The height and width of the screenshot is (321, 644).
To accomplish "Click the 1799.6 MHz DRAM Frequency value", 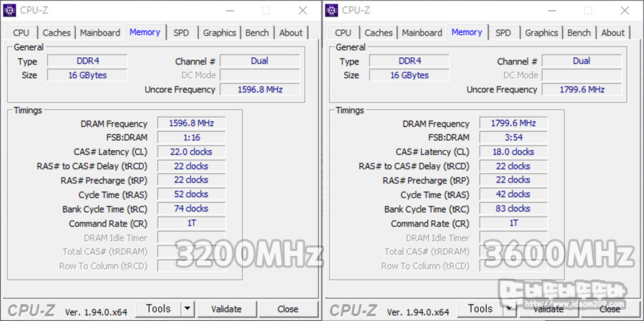I will (x=513, y=123).
